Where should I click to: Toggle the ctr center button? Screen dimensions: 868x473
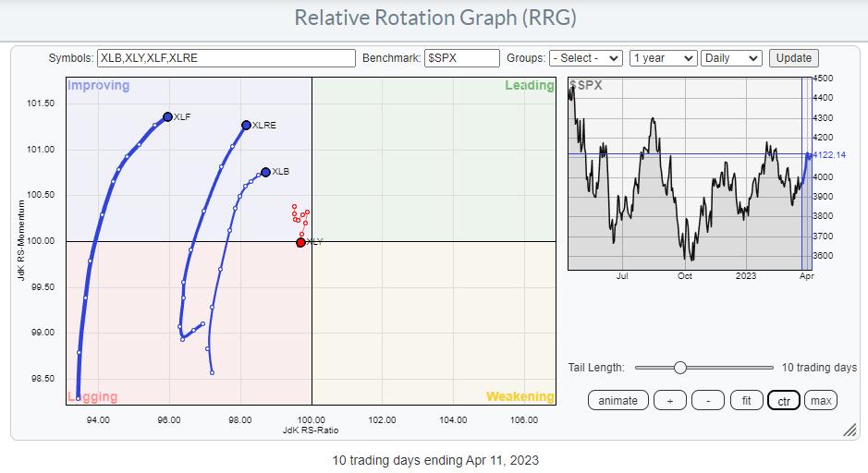pos(784,400)
